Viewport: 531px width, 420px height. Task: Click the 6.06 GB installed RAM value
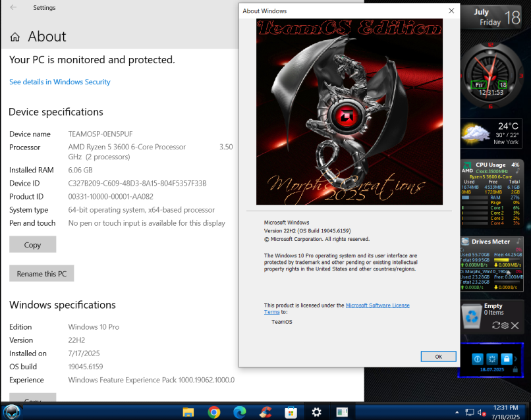[x=80, y=170]
